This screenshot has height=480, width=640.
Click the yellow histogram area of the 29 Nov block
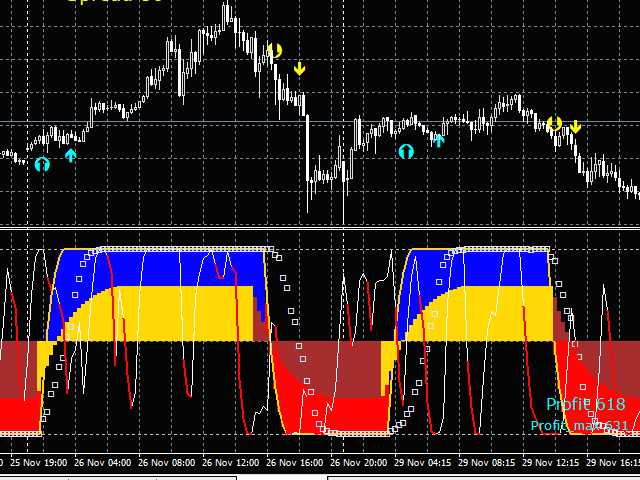coord(490,312)
